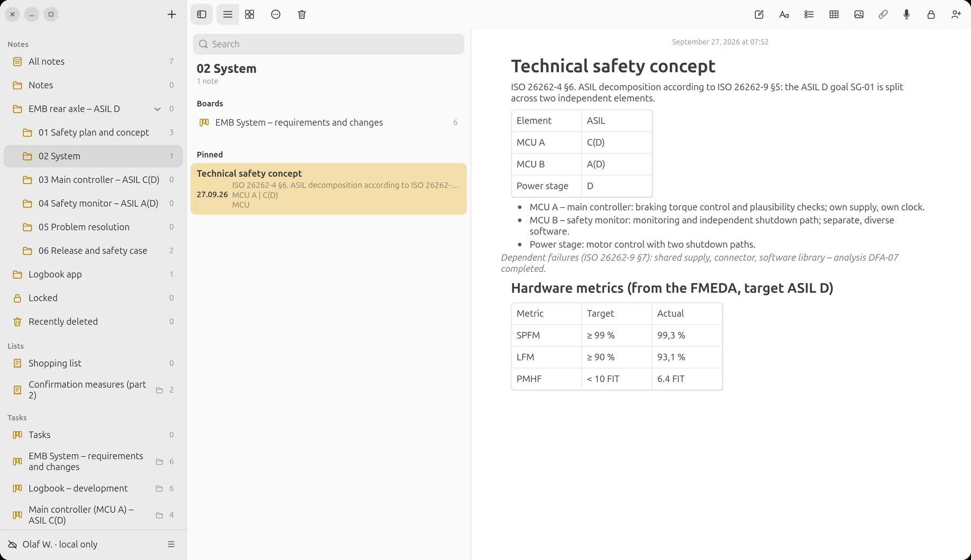
Task: Open 04 Safety monitor – ASIL A(D) folder
Action: pos(93,203)
